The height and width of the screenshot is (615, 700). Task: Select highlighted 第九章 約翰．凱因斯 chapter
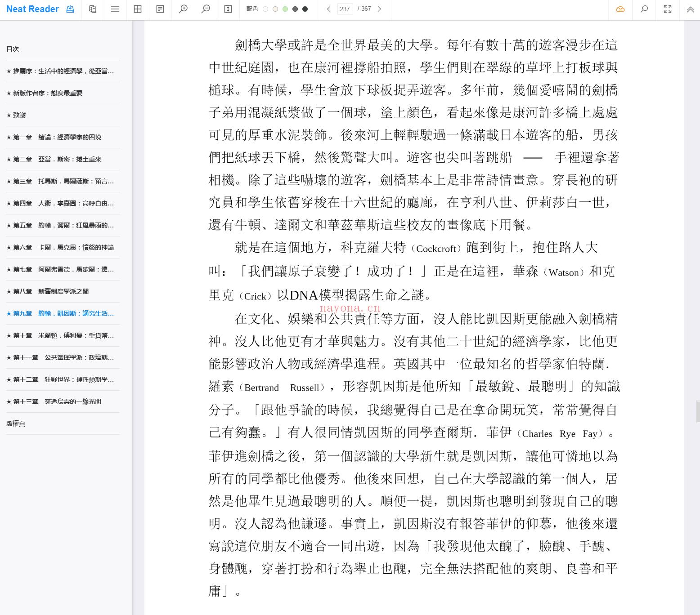click(63, 313)
